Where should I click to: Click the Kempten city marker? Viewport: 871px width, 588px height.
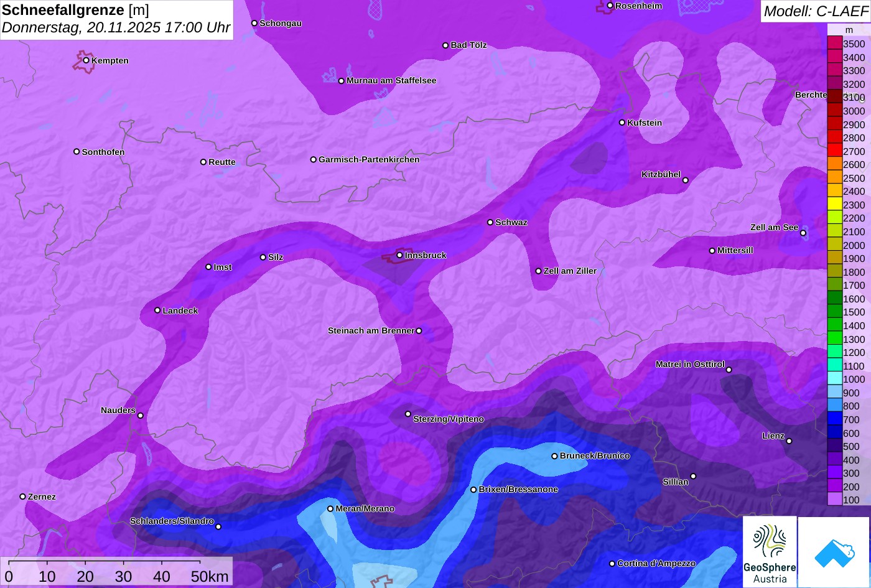tap(86, 60)
